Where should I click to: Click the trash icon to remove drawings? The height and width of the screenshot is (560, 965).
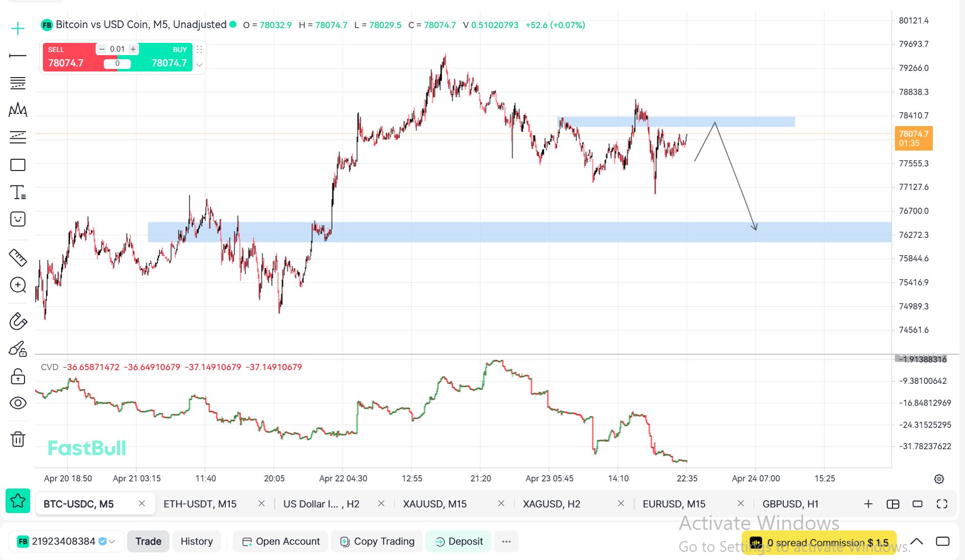click(x=18, y=439)
